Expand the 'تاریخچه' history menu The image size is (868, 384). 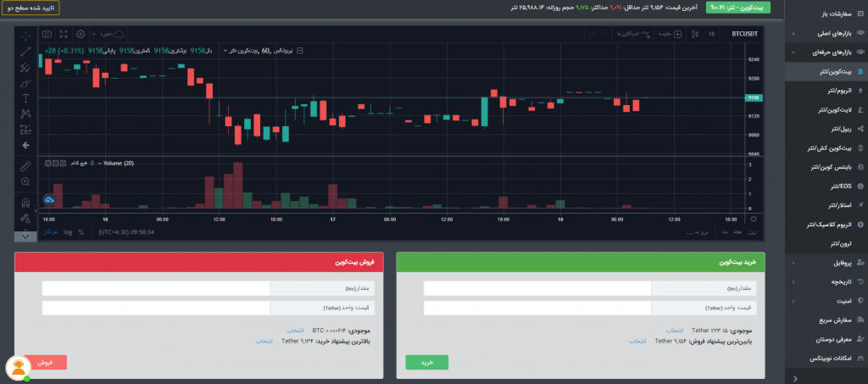pos(826,282)
